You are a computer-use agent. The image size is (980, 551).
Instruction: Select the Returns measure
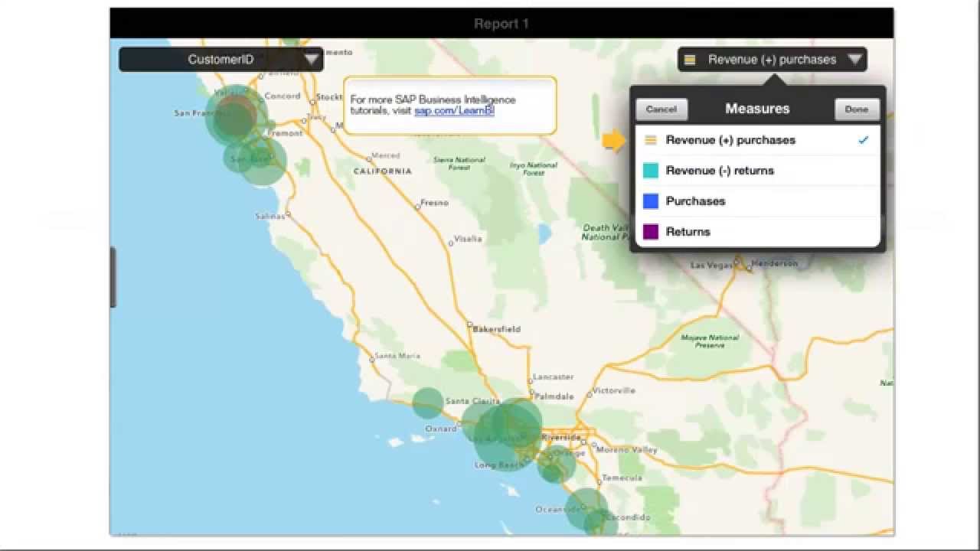click(x=757, y=232)
